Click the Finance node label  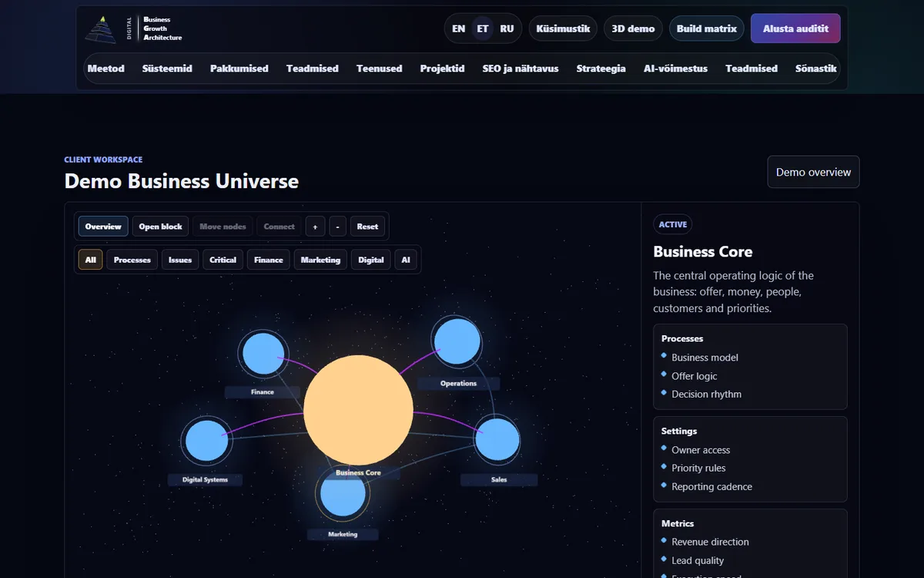pos(263,392)
